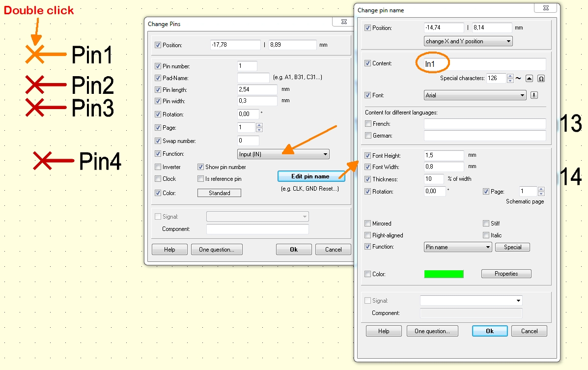Screen dimensions: 588x370
Task: Click the up-arrow insert character icon
Action: click(530, 79)
